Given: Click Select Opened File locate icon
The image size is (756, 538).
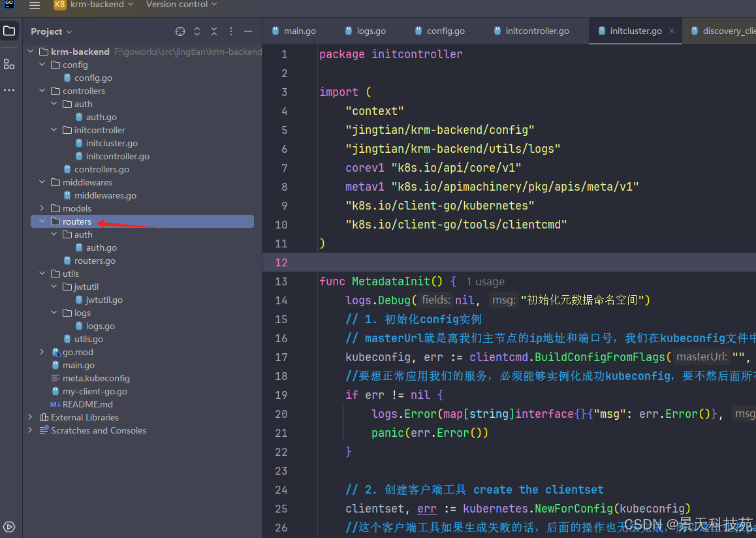Looking at the screenshot, I should click(x=180, y=31).
